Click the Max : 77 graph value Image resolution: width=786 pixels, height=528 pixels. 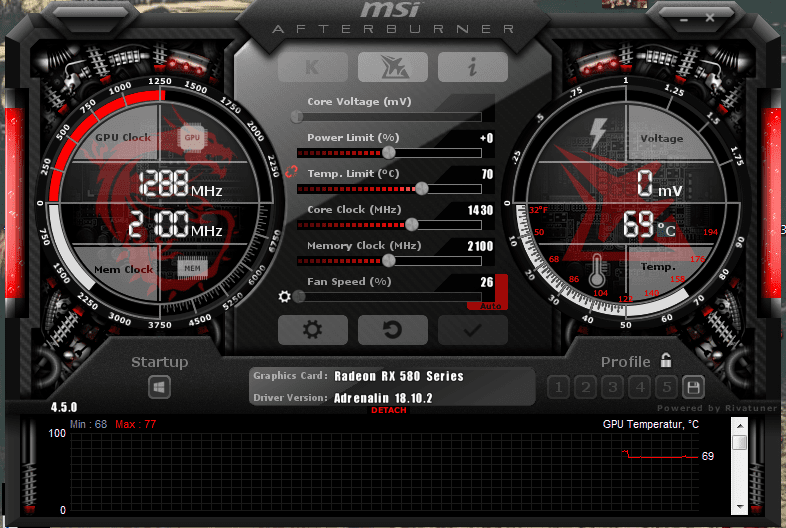point(136,424)
